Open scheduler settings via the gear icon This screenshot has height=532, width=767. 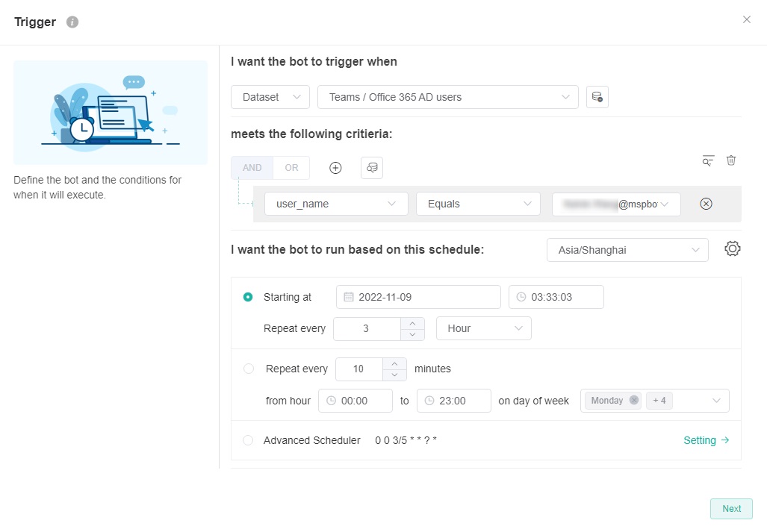(x=732, y=249)
